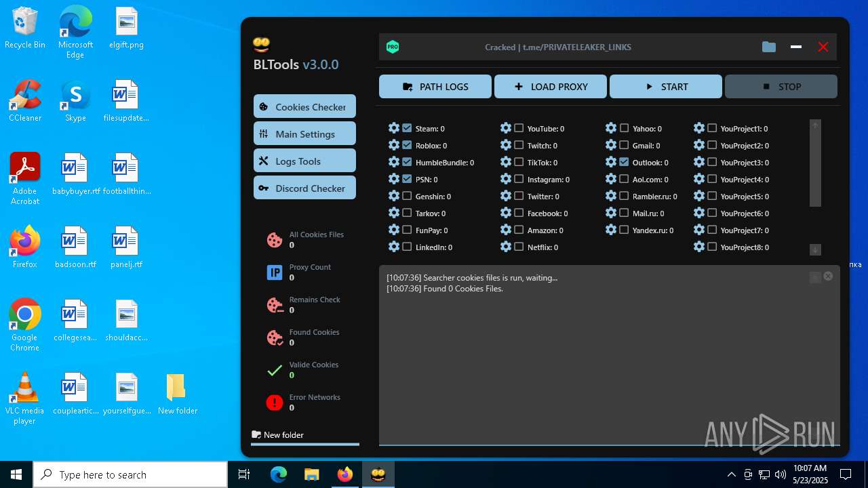
Task: Open gear settings next to Yandex.ru
Action: tap(611, 230)
